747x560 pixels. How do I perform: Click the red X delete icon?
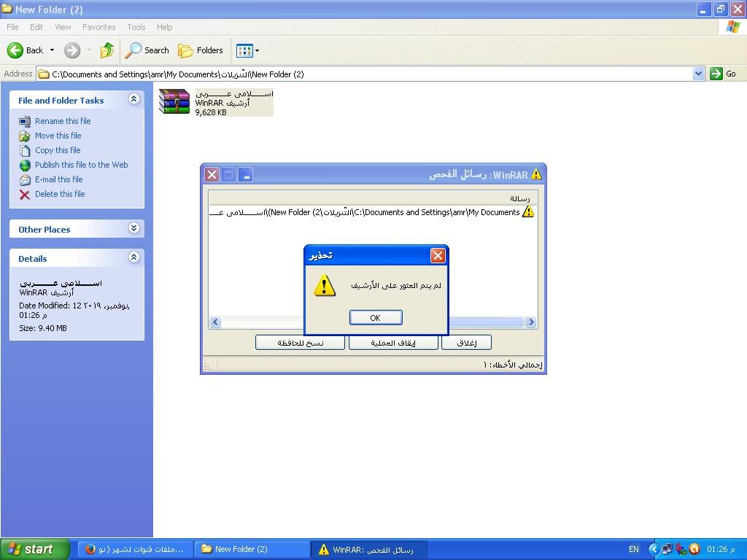click(25, 194)
